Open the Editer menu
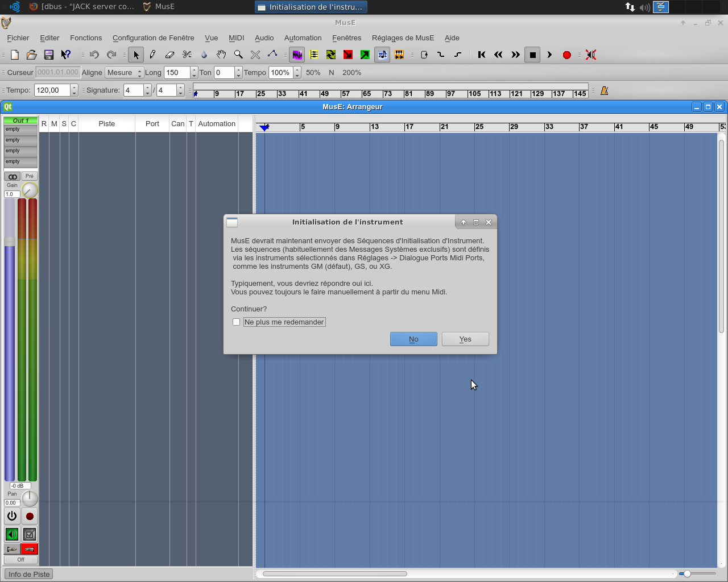The width and height of the screenshot is (728, 582). pos(49,38)
